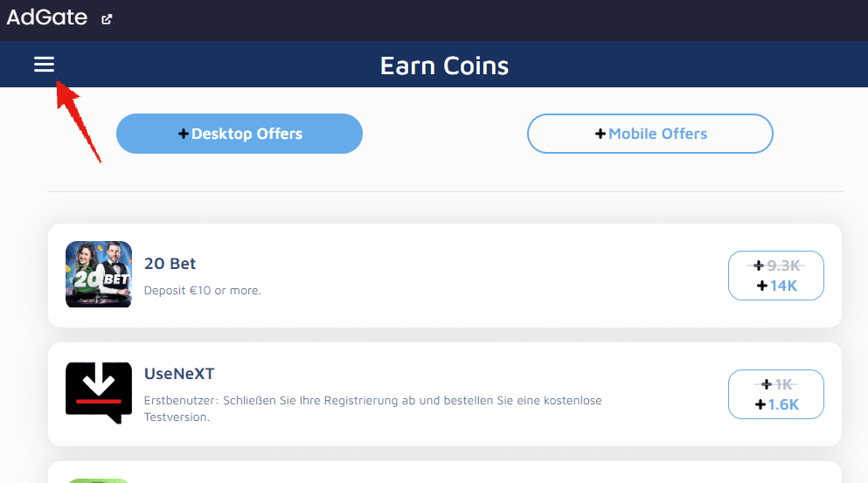Click the crossed-out 9.3K value
The height and width of the screenshot is (483, 868).
pyautogui.click(x=782, y=266)
